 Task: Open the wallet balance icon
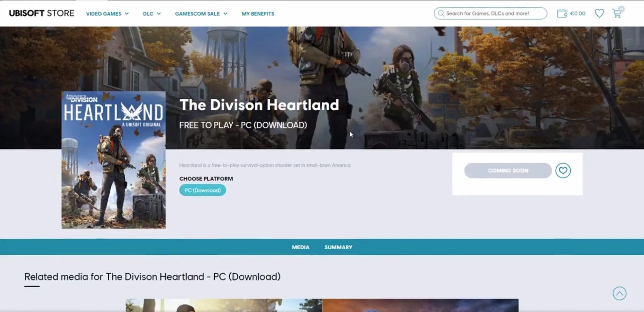[562, 14]
